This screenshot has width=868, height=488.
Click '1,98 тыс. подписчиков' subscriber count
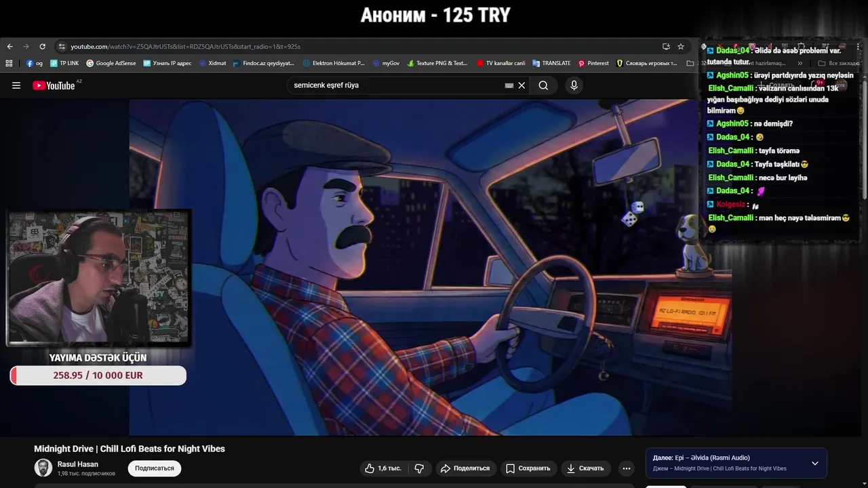click(x=86, y=474)
